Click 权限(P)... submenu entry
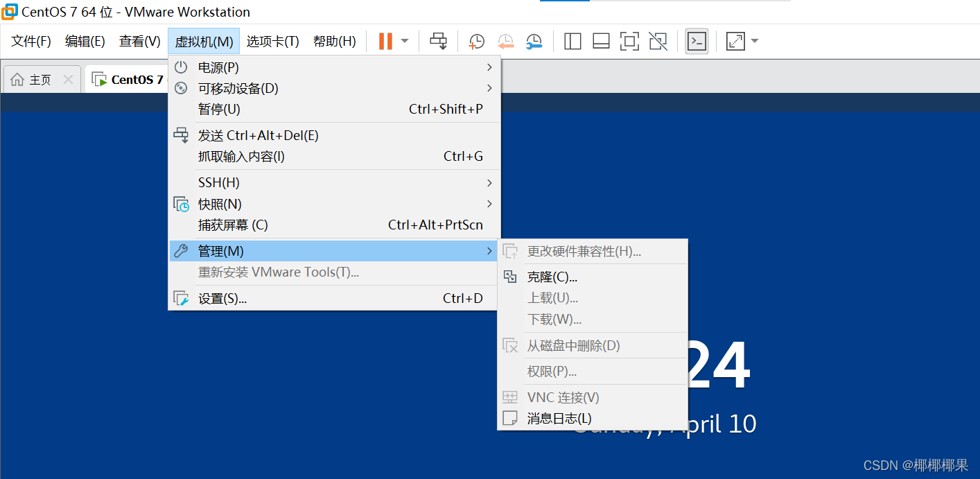Screen dimensions: 980x479 pyautogui.click(x=593, y=372)
